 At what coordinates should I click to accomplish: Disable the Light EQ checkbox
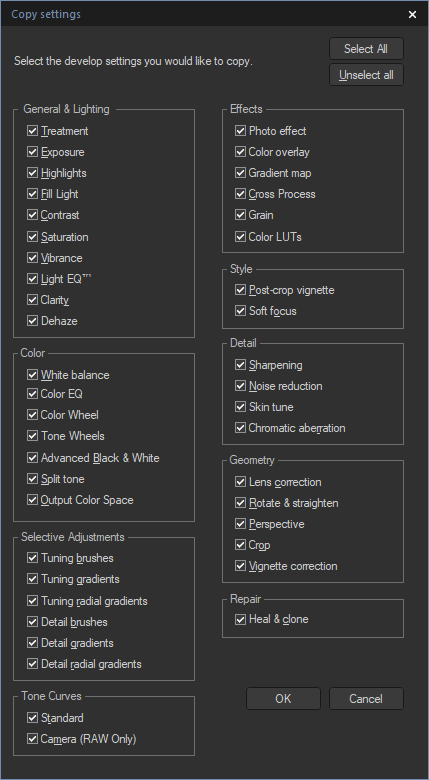[x=32, y=279]
